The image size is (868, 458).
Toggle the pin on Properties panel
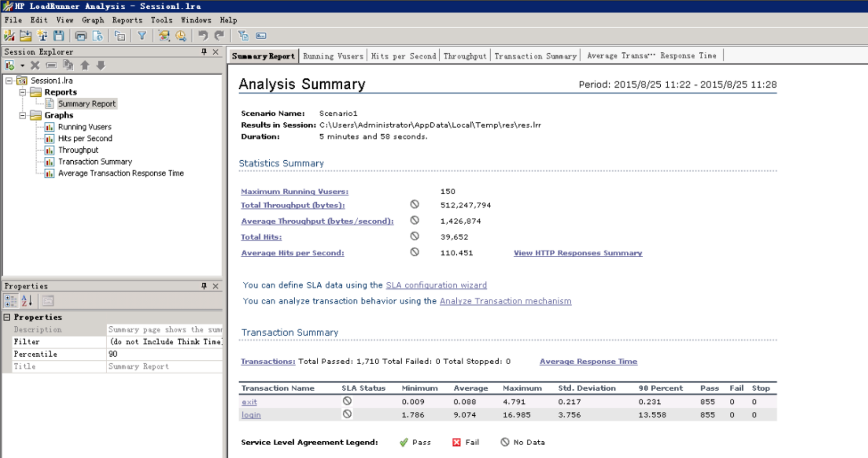[x=204, y=286]
